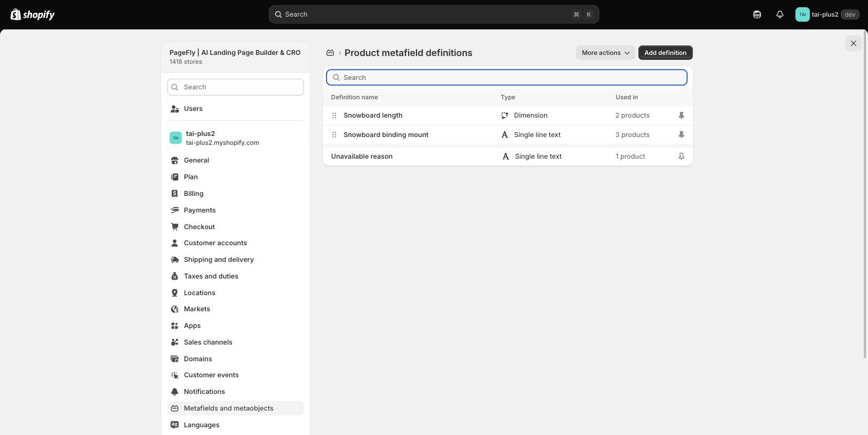The height and width of the screenshot is (435, 868).
Task: Click the Markets globe icon
Action: pos(174,309)
